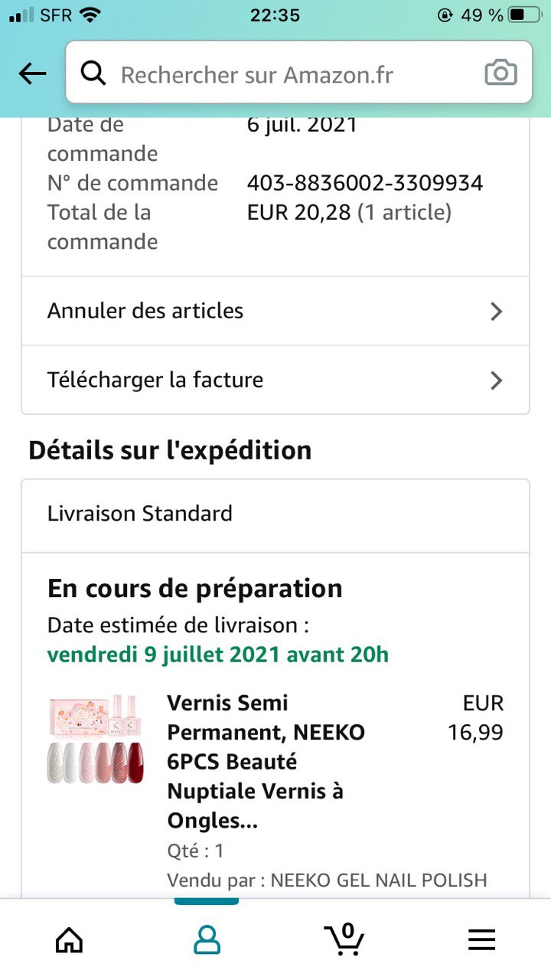Open Annuler des articles row
The image size is (551, 980).
click(x=230, y=311)
